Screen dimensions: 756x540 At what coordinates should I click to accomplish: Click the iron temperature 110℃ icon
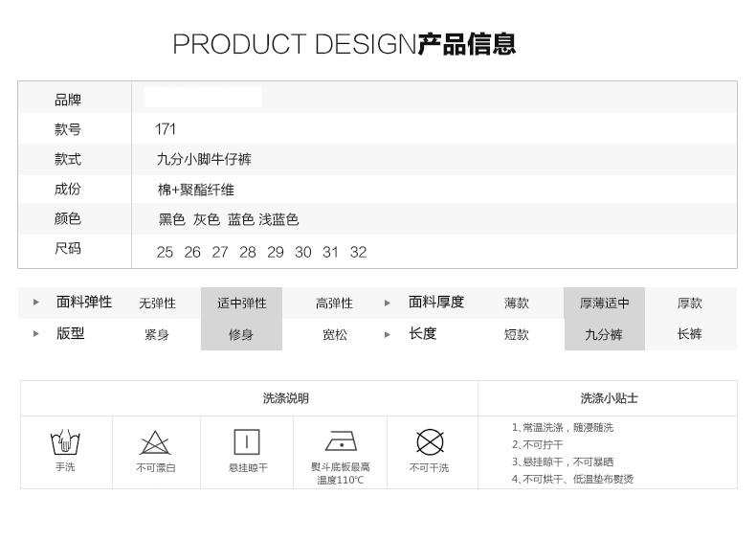(341, 441)
